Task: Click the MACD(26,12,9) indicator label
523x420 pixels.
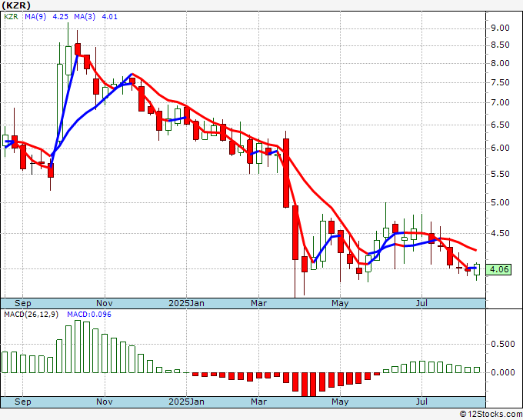Action: pos(31,315)
